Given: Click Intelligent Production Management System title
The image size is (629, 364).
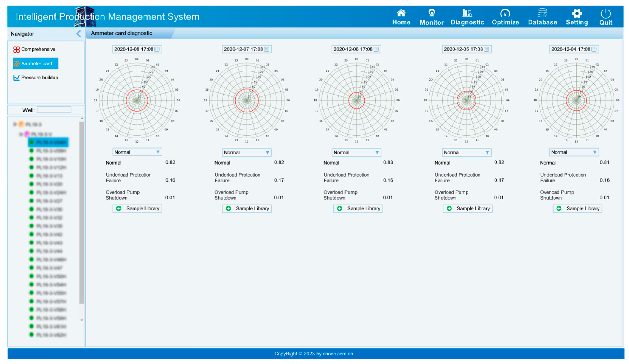Looking at the screenshot, I should pyautogui.click(x=108, y=17).
